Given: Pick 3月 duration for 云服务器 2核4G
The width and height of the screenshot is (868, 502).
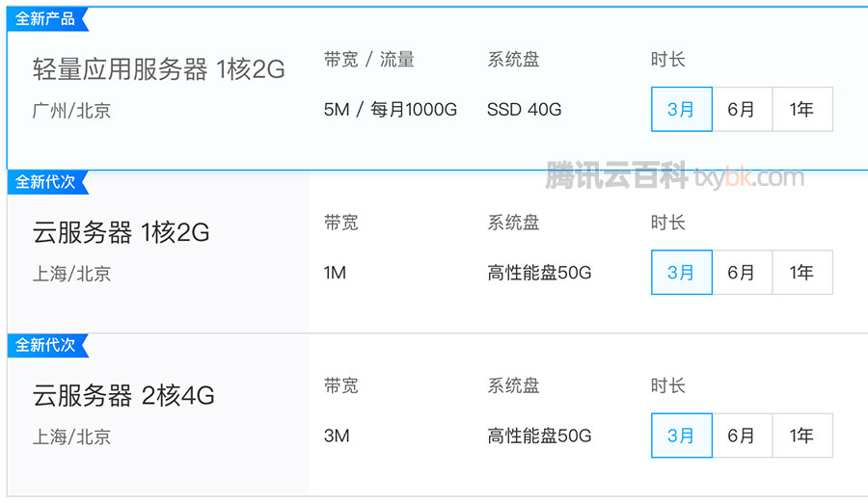Looking at the screenshot, I should pyautogui.click(x=682, y=436).
